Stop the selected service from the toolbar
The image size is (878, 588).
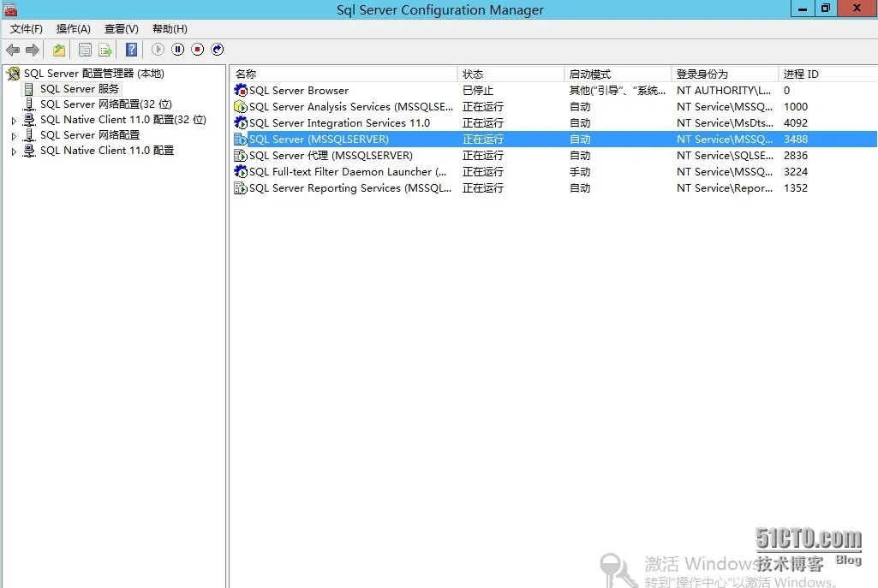(198, 50)
